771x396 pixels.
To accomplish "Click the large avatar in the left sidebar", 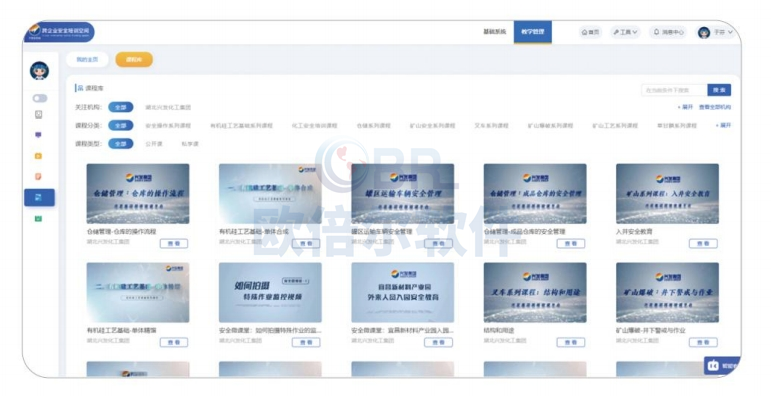I will [x=39, y=71].
